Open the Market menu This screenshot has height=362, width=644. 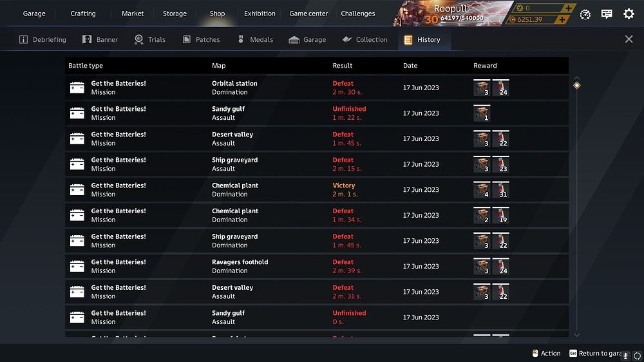click(x=133, y=14)
